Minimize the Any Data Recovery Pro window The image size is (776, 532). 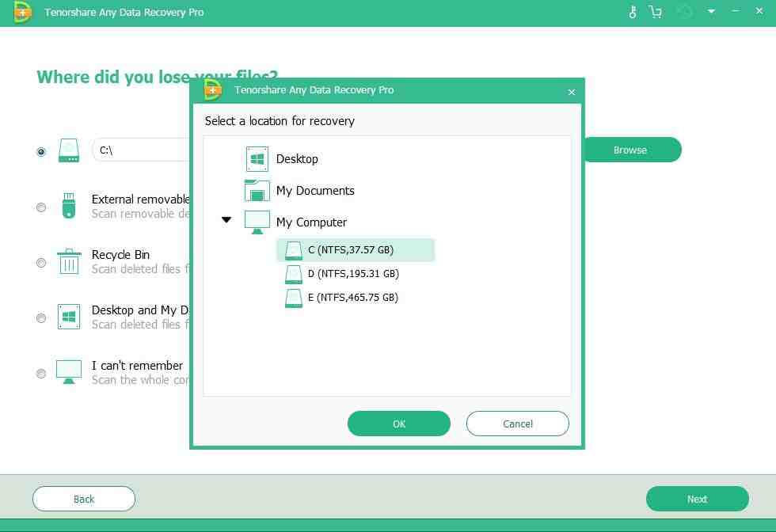(736, 11)
